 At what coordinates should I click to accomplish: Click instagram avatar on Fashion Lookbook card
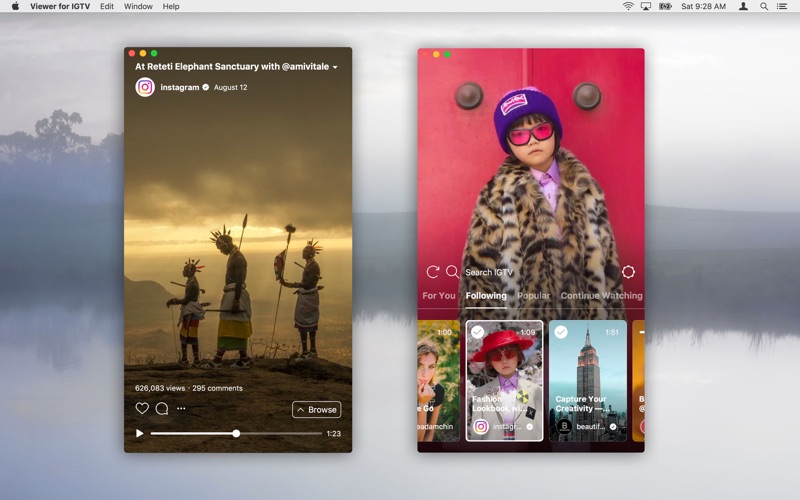pyautogui.click(x=481, y=426)
